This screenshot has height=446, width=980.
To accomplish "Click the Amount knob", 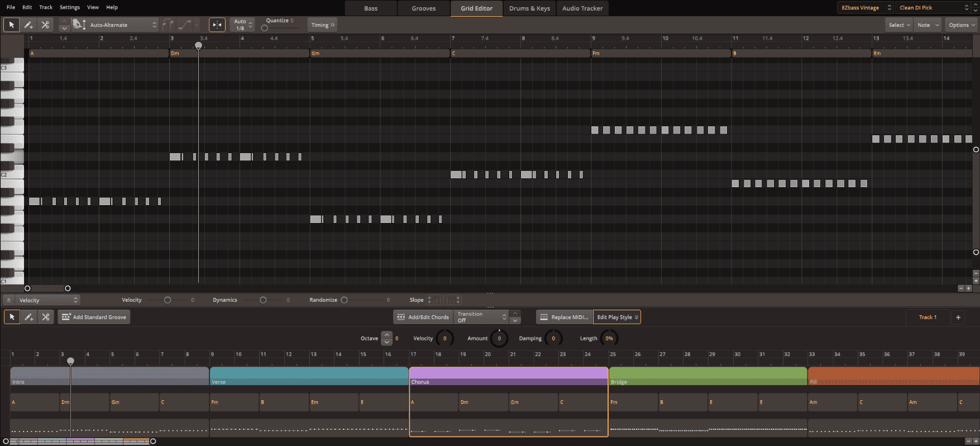I will 499,338.
